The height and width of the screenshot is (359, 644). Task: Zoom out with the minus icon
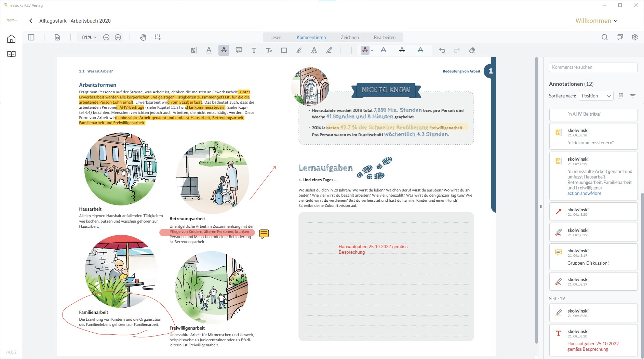tap(106, 37)
